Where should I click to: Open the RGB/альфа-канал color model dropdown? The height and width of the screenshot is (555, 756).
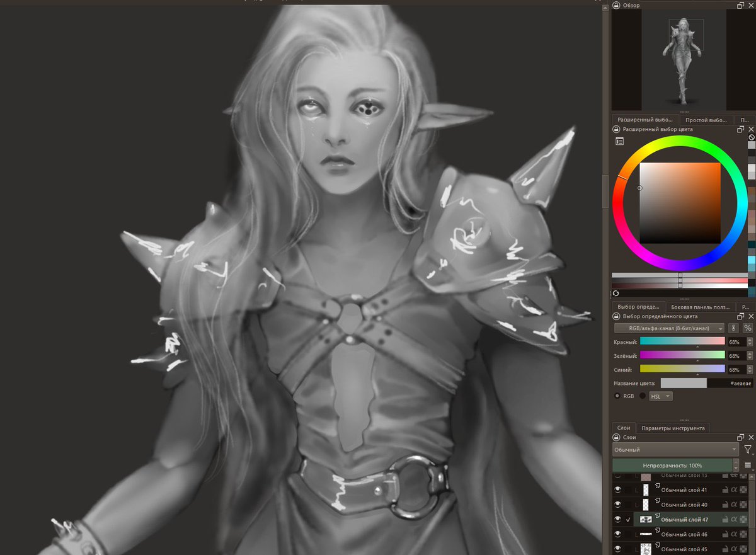(670, 328)
